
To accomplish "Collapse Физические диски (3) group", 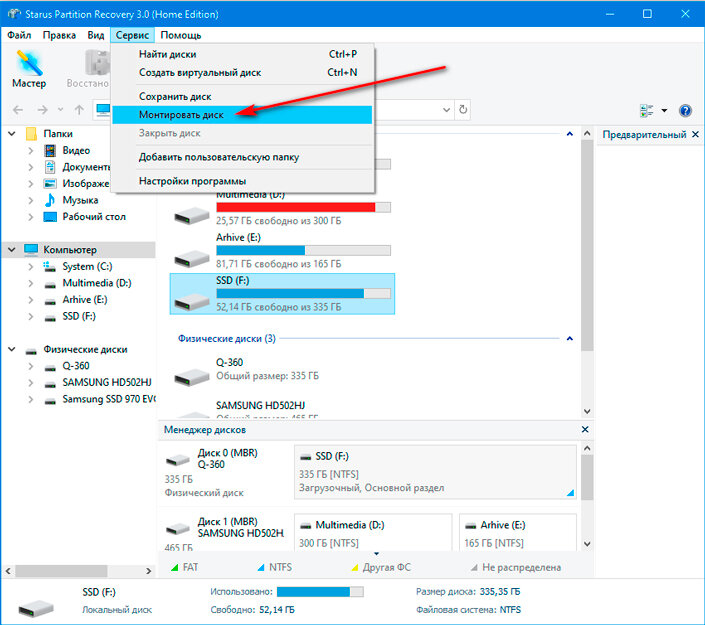I will point(570,338).
